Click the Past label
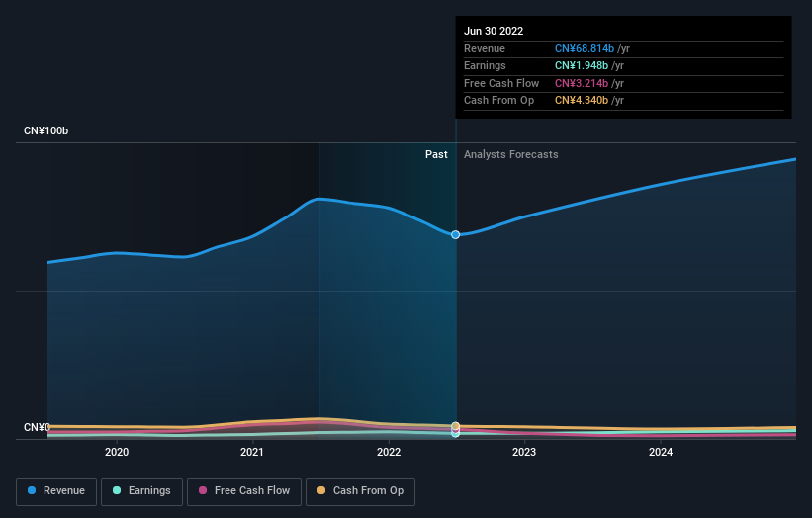Viewport: 812px width, 518px height. pos(436,154)
